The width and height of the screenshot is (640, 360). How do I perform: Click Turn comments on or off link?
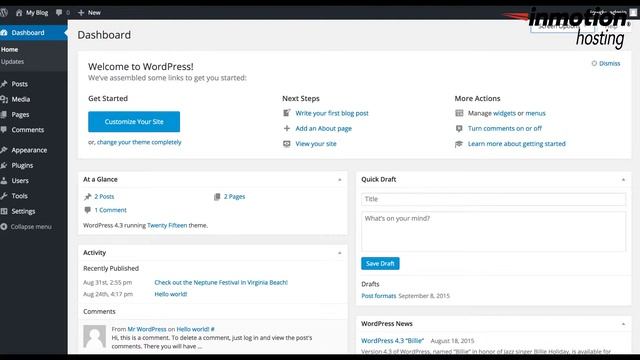coord(505,129)
